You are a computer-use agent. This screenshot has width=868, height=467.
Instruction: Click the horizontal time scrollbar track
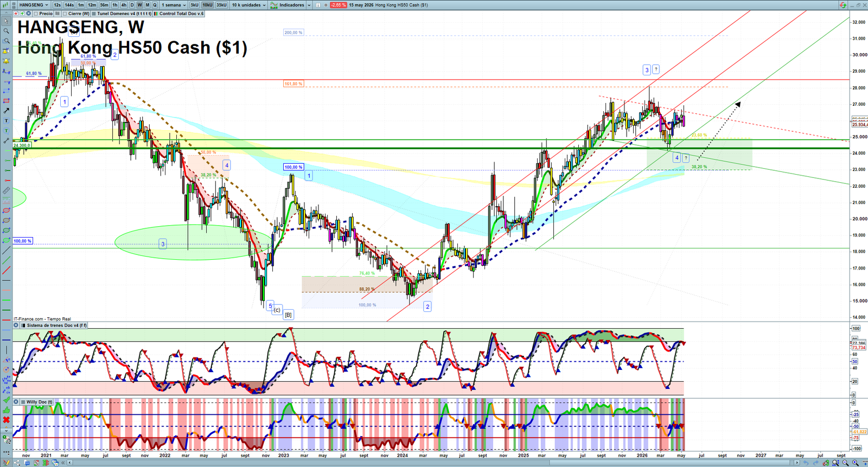click(434, 463)
